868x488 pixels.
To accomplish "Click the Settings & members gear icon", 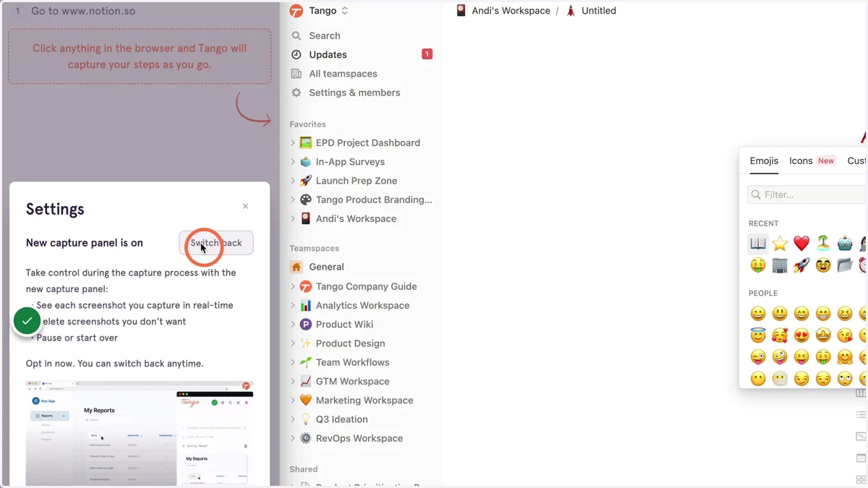I will click(297, 93).
